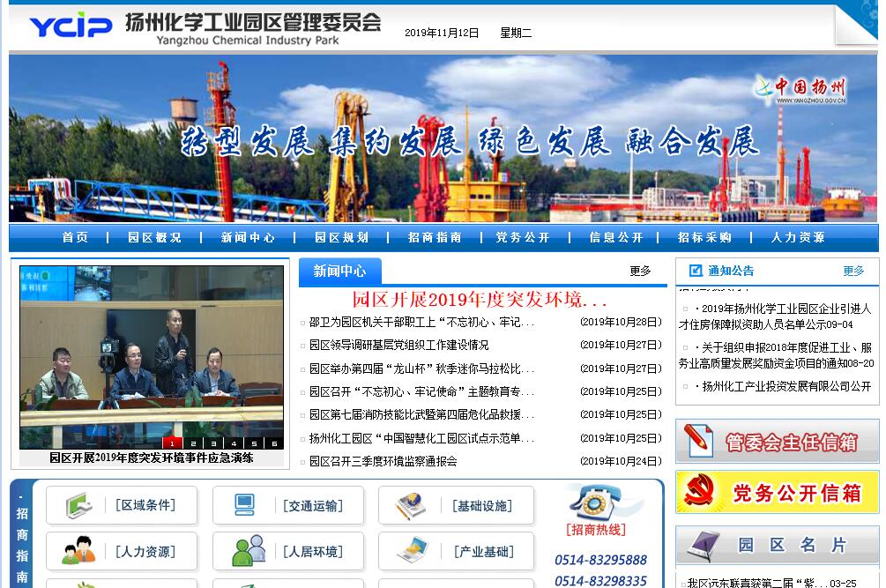Viewport: 886px width, 588px height.
Task: Open the 园区召开三季度环境监察通报会 news link
Action: [383, 461]
